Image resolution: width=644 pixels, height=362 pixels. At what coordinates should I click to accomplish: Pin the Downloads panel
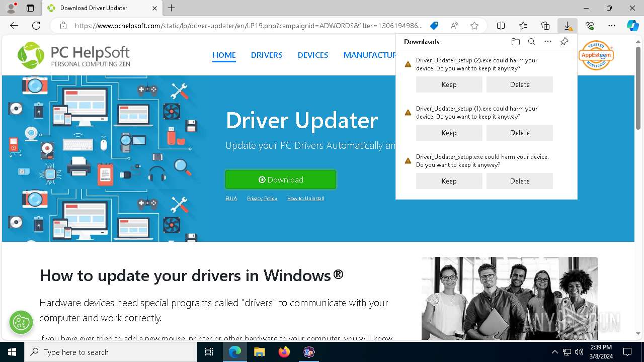point(564,42)
